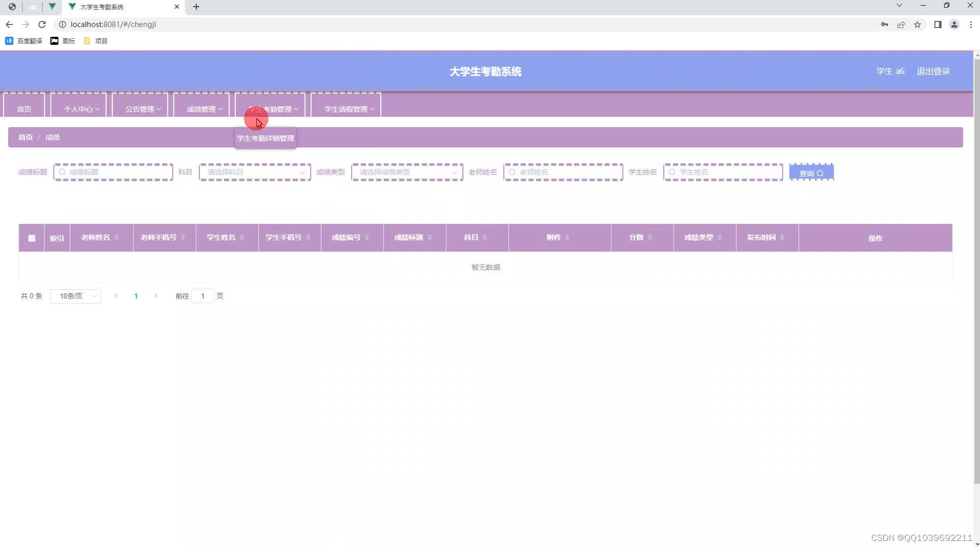
Task: Go to previous page arrow in pagination
Action: tap(116, 296)
